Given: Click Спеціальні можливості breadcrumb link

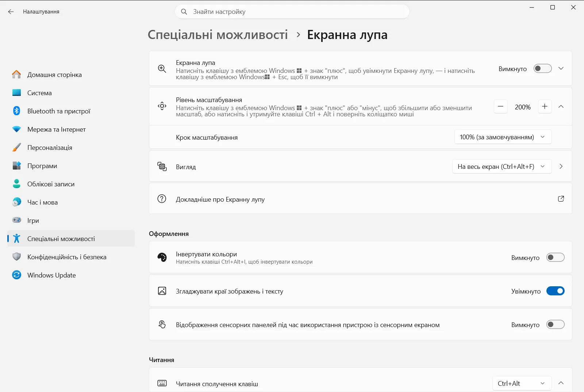Looking at the screenshot, I should (x=218, y=35).
